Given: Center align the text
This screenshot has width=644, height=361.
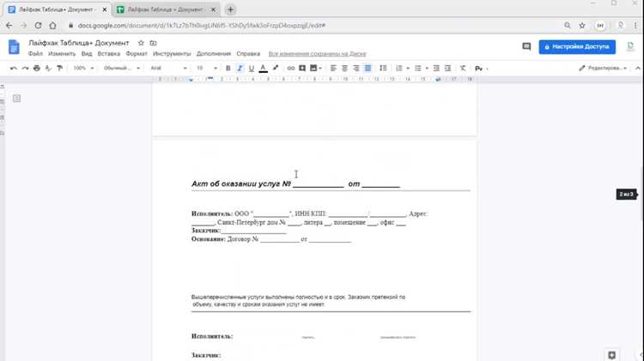Looking at the screenshot, I should (344, 68).
